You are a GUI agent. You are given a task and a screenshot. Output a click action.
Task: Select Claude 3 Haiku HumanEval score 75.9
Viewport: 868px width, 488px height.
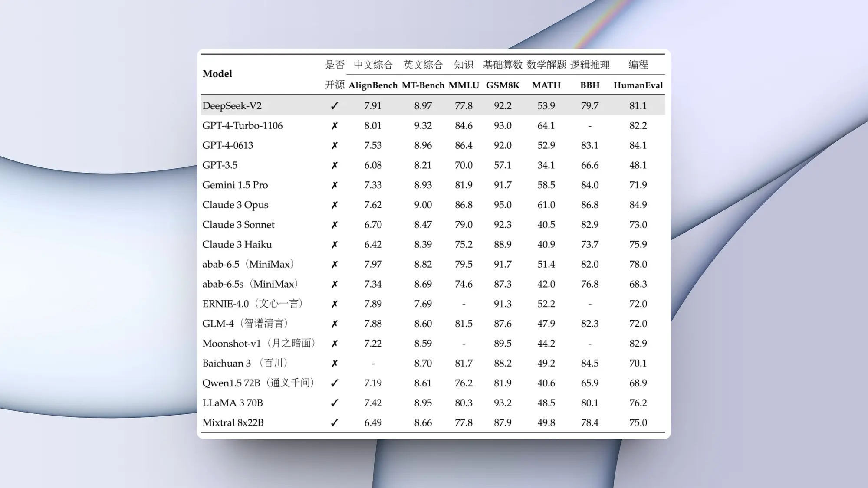pos(638,245)
